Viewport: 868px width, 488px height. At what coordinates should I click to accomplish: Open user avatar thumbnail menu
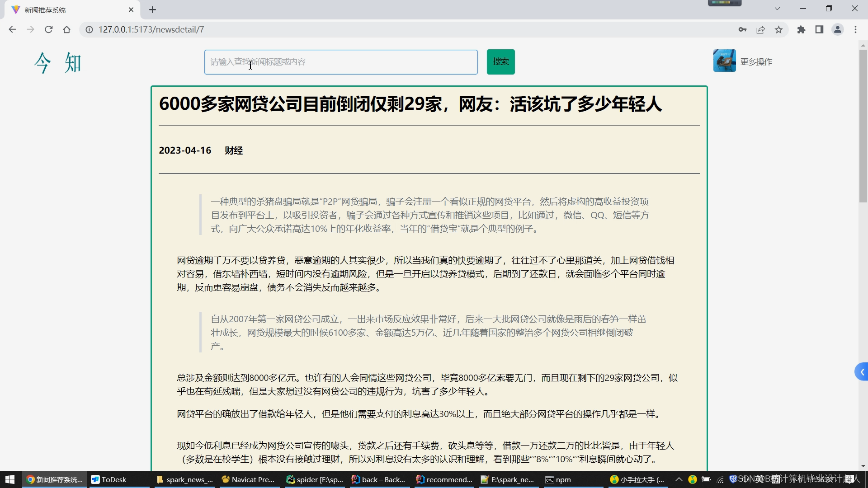point(724,61)
